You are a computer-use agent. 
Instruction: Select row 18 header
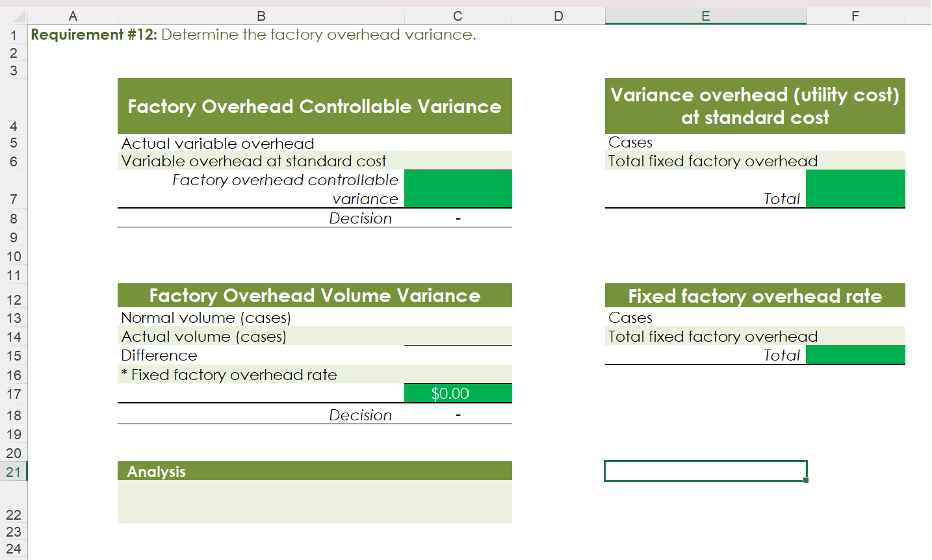14,415
